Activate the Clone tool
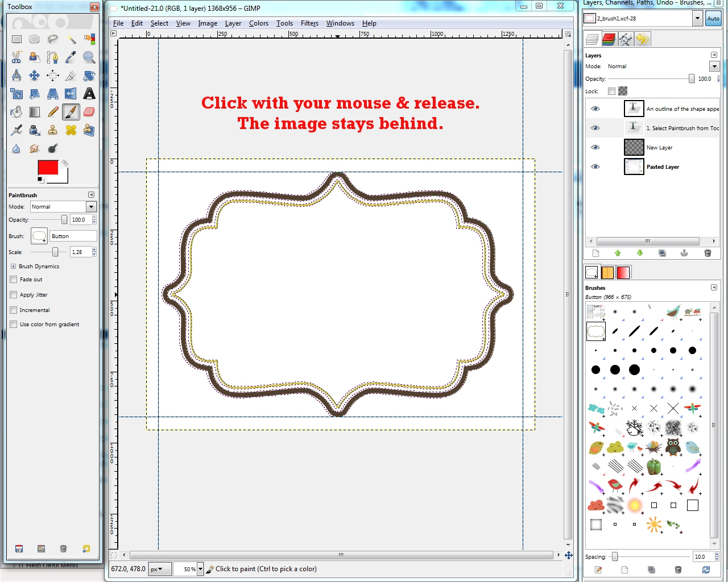This screenshot has width=728, height=582. point(53,130)
